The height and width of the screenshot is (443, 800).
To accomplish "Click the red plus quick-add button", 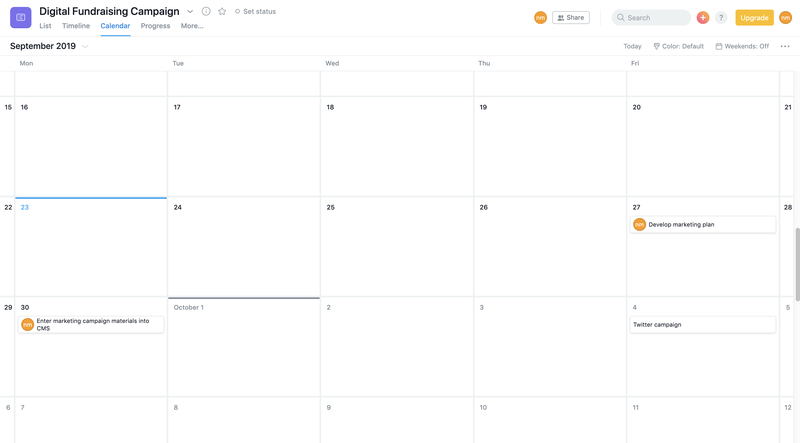I will tap(703, 17).
